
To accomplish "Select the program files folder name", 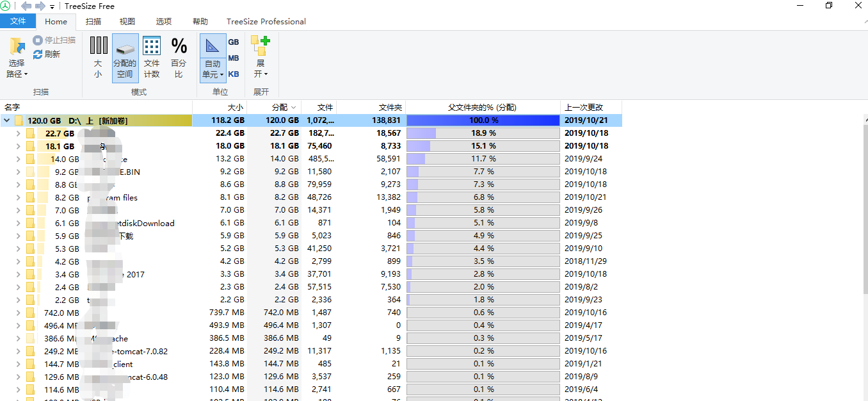I will pos(113,197).
